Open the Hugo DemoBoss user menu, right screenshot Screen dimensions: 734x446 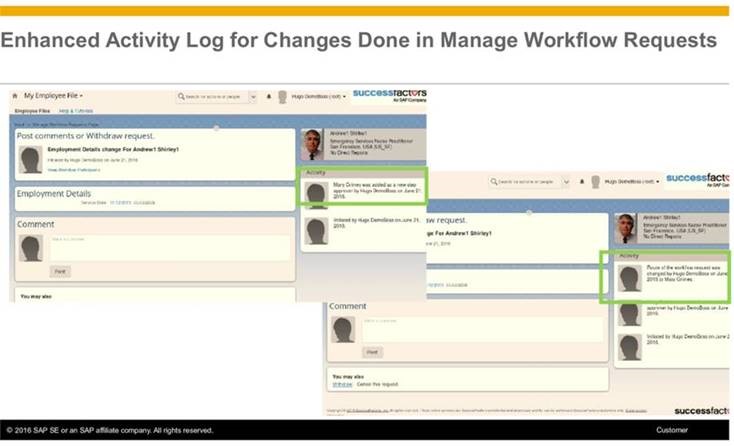pos(632,182)
